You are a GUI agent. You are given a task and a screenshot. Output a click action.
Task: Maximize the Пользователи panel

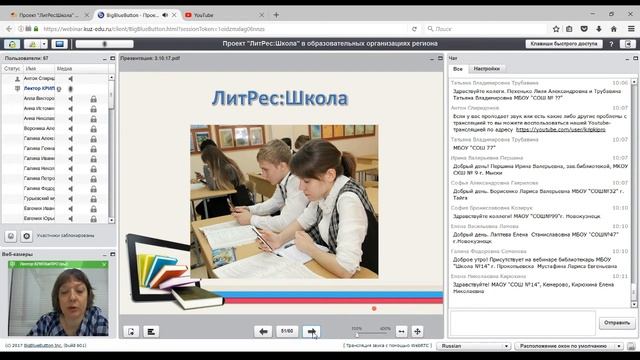[x=113, y=59]
